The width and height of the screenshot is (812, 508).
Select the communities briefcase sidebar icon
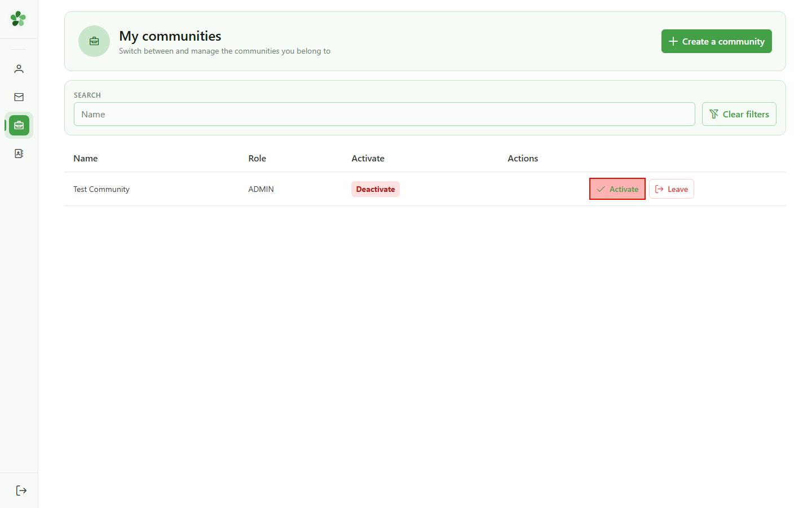tap(19, 125)
